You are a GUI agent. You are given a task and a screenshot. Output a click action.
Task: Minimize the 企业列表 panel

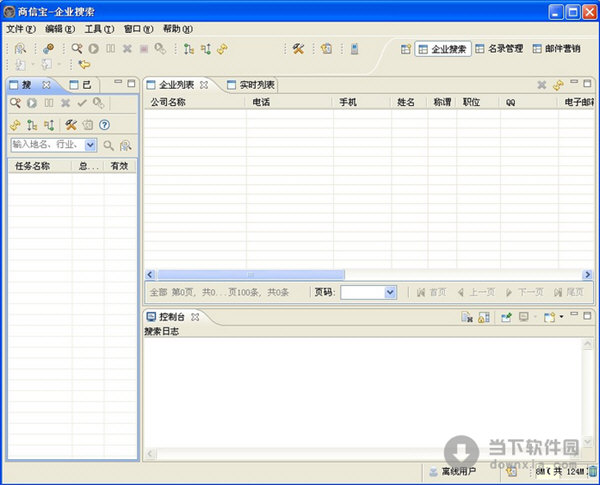coord(574,82)
